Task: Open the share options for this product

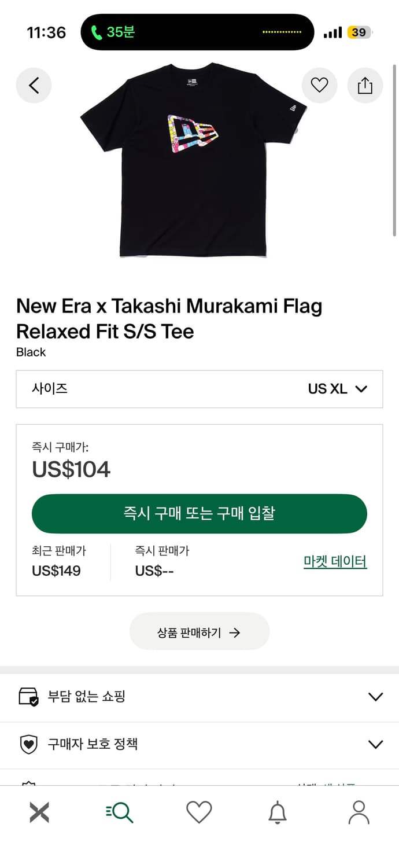Action: pos(365,85)
